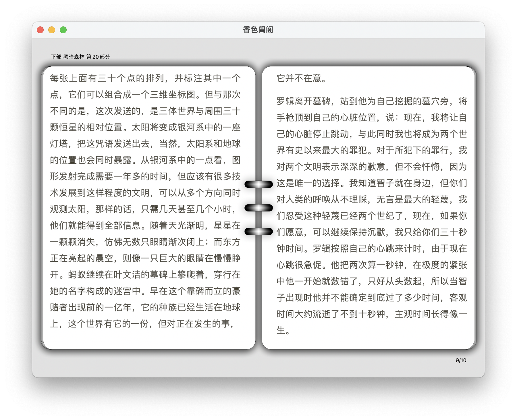Click the line starting 钟时间。罗辑按照
The height and width of the screenshot is (420, 517).
tap(372, 248)
